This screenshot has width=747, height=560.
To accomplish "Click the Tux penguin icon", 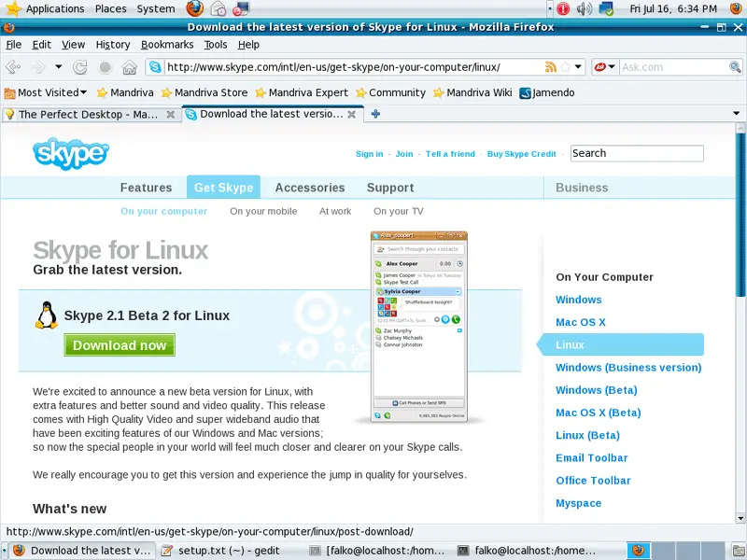I will [46, 315].
